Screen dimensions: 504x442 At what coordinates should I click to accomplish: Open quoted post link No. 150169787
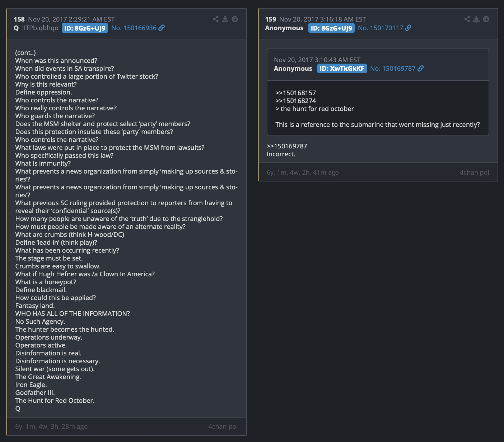393,68
